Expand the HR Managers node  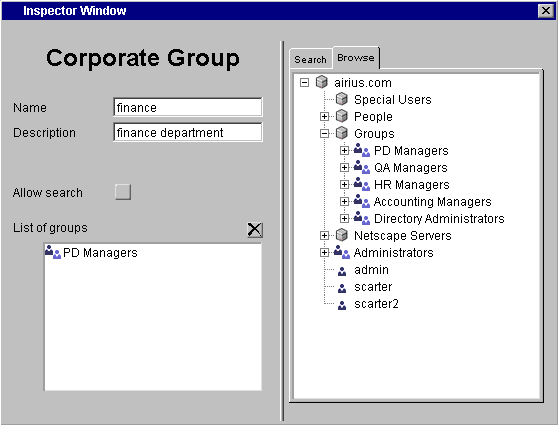344,184
